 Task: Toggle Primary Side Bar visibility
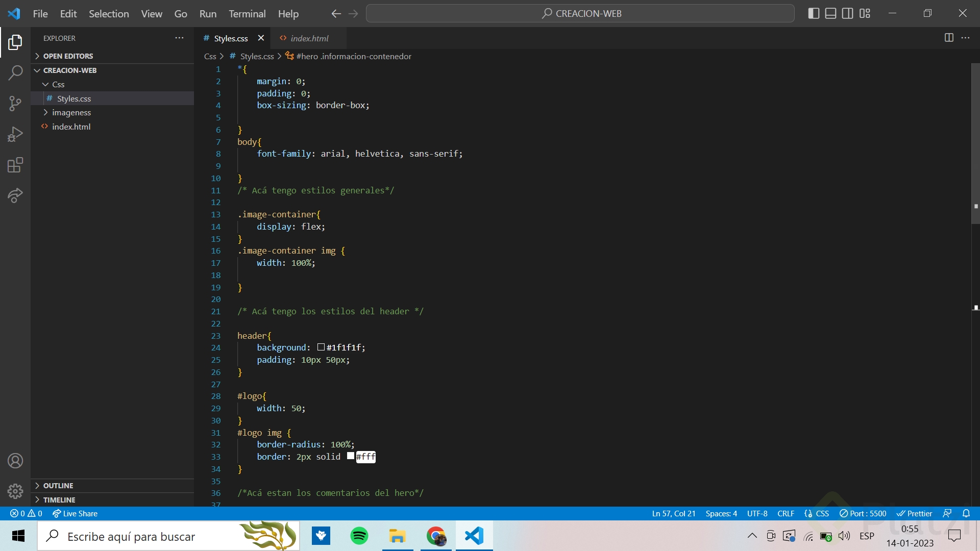[x=814, y=14]
